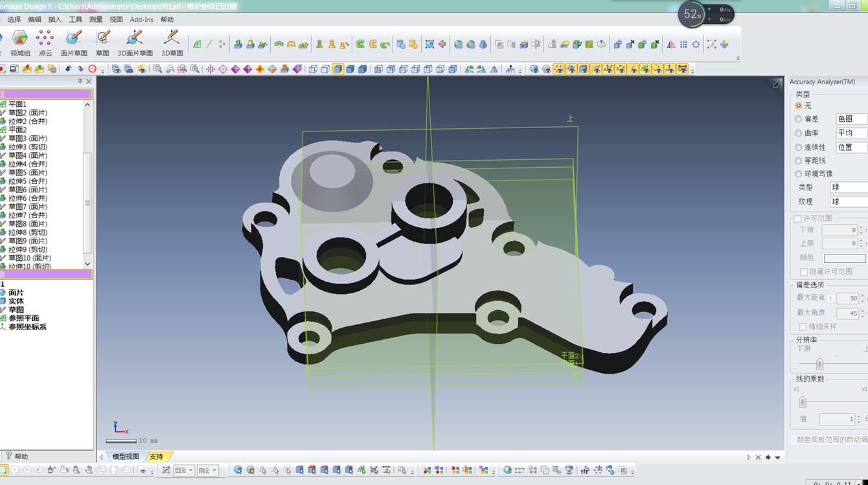Screen dimensions: 868x485
Task: Pin the feature tree panel
Action: [x=80, y=82]
